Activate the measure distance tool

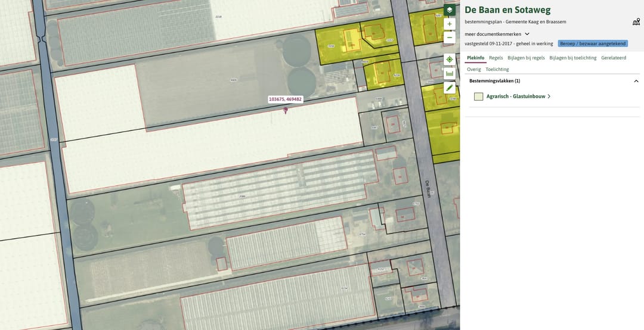click(x=450, y=74)
